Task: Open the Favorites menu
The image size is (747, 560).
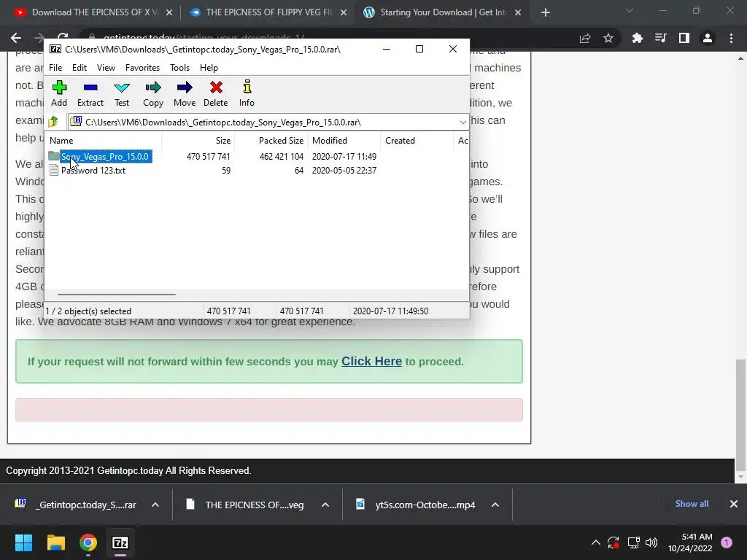Action: pos(142,68)
